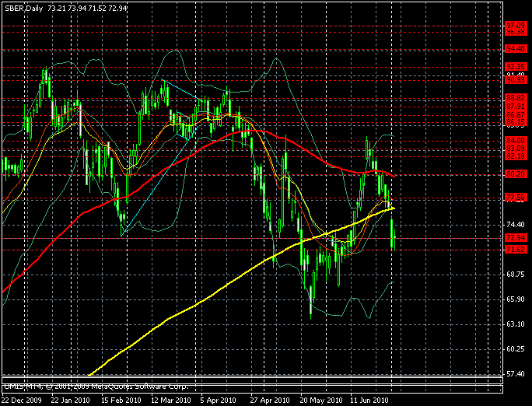Click the 80.20 red price label
532x406 pixels.
point(516,174)
